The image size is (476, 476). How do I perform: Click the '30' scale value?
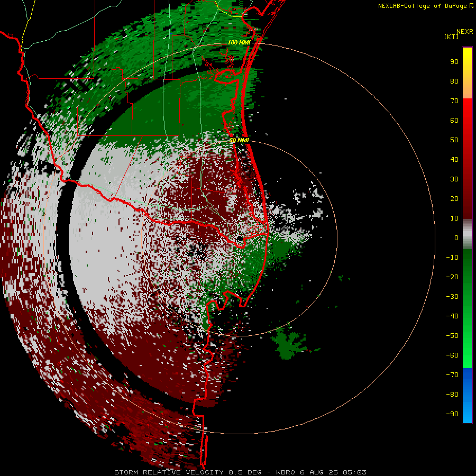pyautogui.click(x=454, y=179)
